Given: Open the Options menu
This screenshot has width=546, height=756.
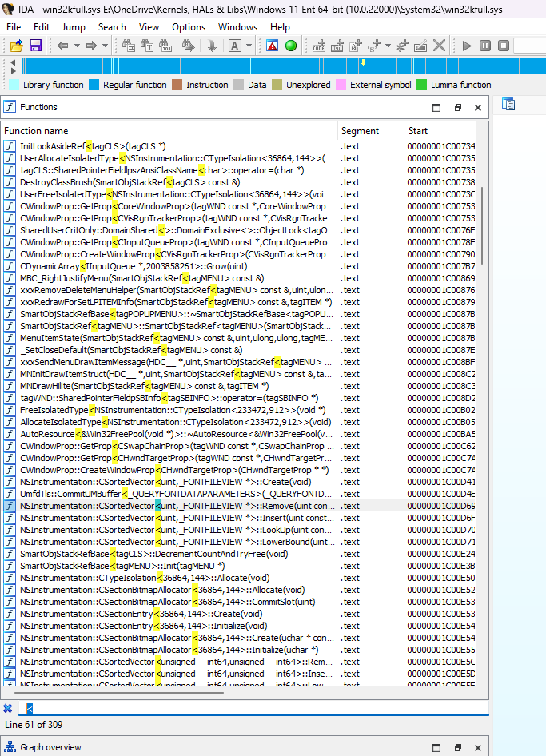Looking at the screenshot, I should coord(189,26).
